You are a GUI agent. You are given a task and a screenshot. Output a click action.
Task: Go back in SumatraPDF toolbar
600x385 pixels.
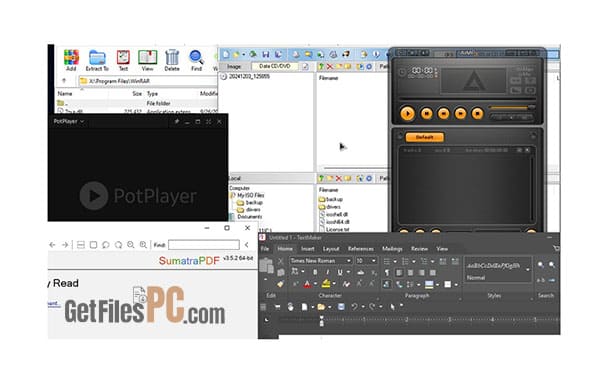(52, 245)
